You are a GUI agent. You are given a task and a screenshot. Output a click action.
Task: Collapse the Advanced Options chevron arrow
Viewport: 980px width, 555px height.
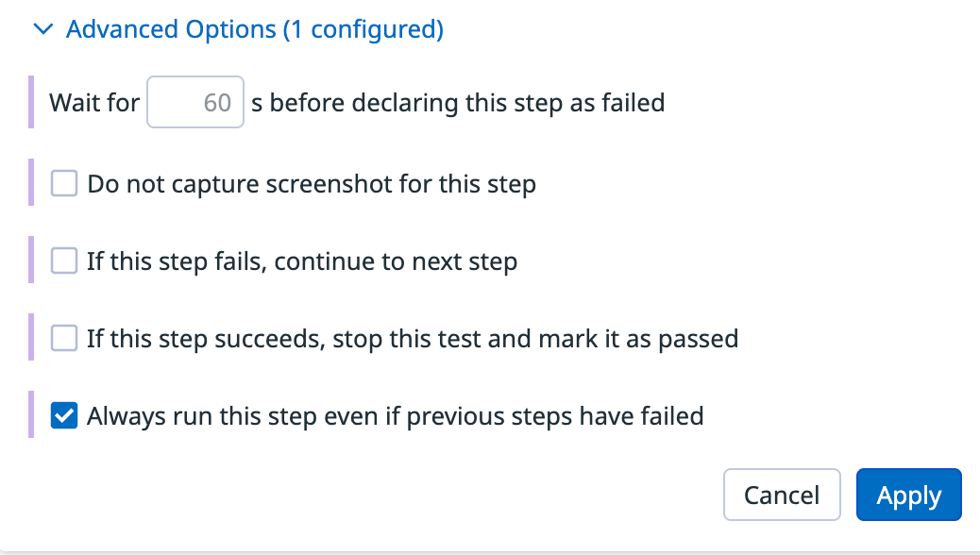(x=43, y=30)
